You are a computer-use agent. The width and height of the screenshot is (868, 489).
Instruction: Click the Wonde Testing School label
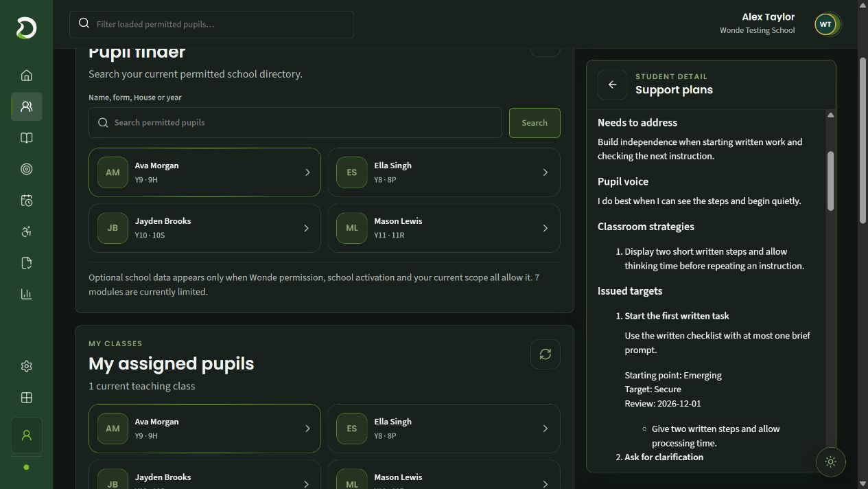(x=758, y=30)
